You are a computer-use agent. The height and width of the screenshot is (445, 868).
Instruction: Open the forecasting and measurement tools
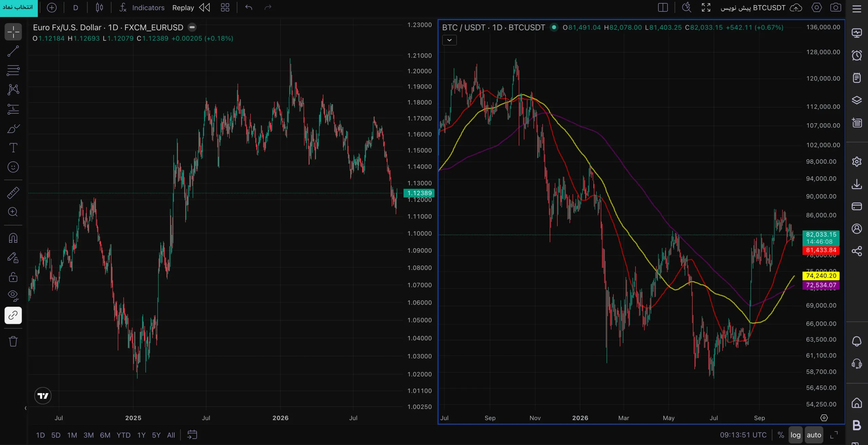point(13,109)
